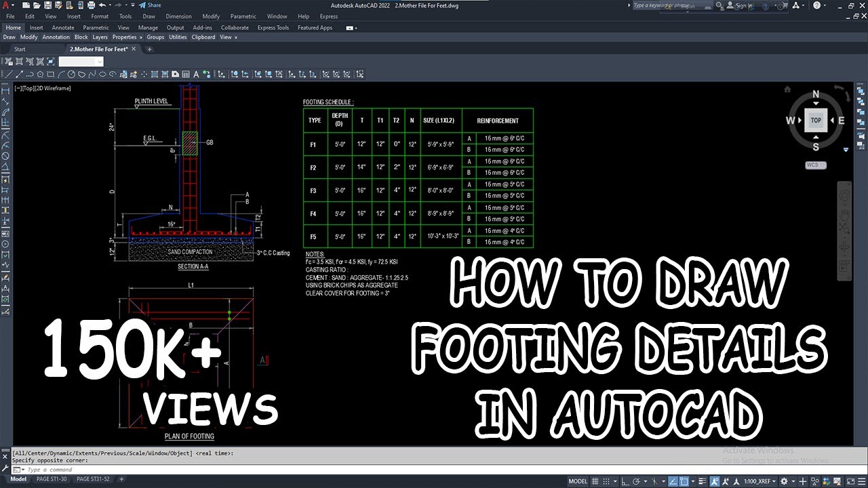Open the Snap mode settings dropdown arrow
This screenshot has height=488, width=868.
point(615,481)
